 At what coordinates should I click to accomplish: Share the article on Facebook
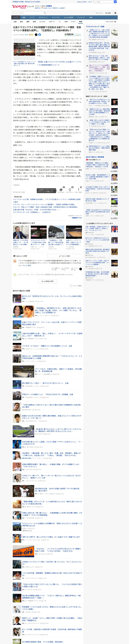pyautogui.click(x=39, y=35)
